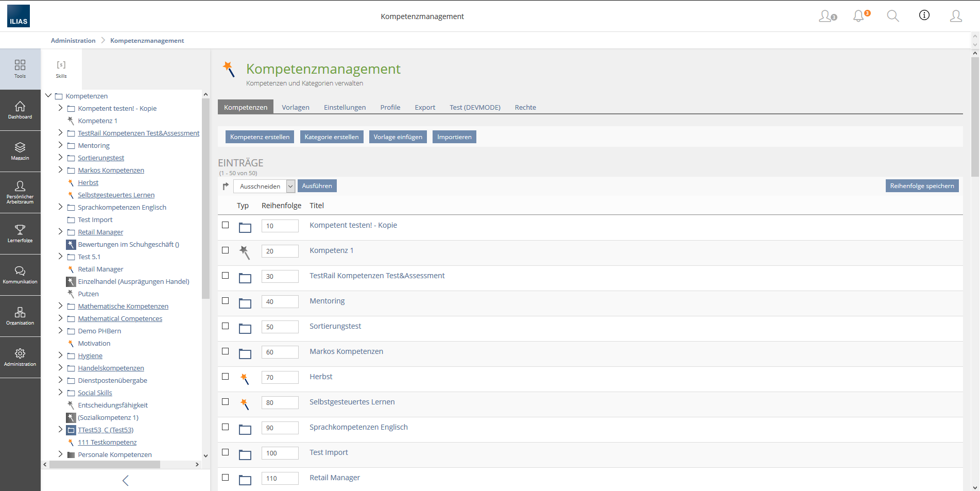Viewport: 980px width, 491px height.
Task: Click the Kompetenz erstellen button
Action: click(260, 137)
